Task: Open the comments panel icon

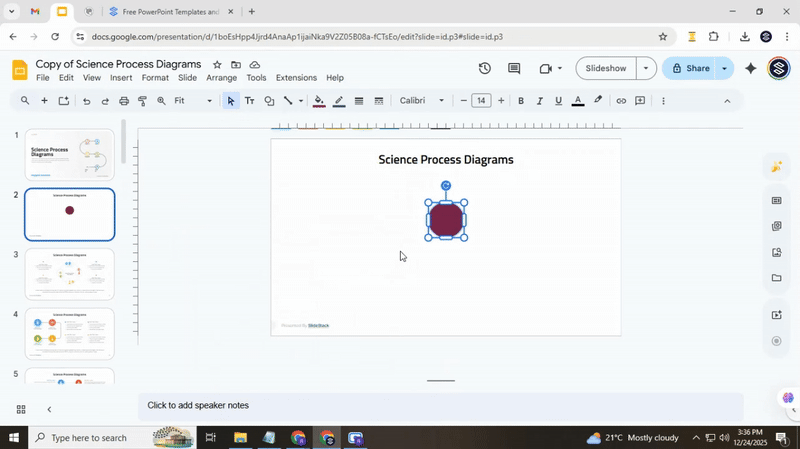Action: (514, 69)
